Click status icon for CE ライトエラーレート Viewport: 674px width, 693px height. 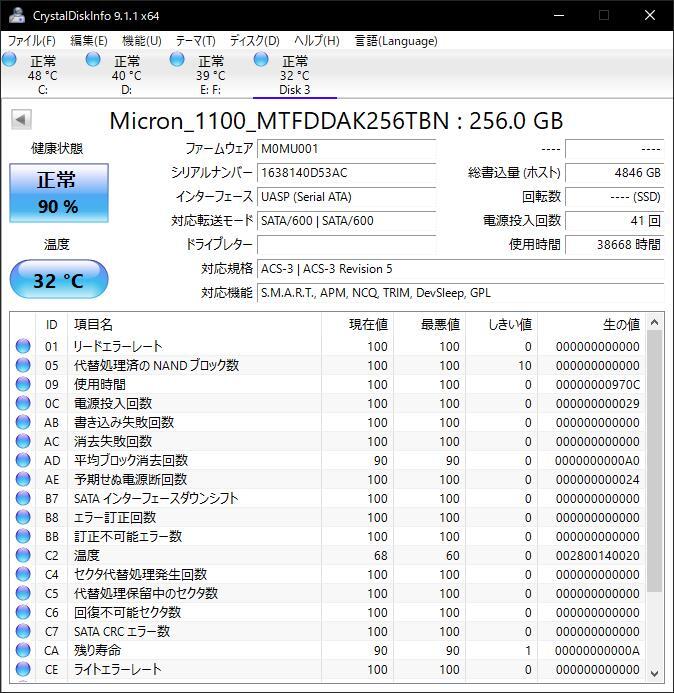point(23,669)
